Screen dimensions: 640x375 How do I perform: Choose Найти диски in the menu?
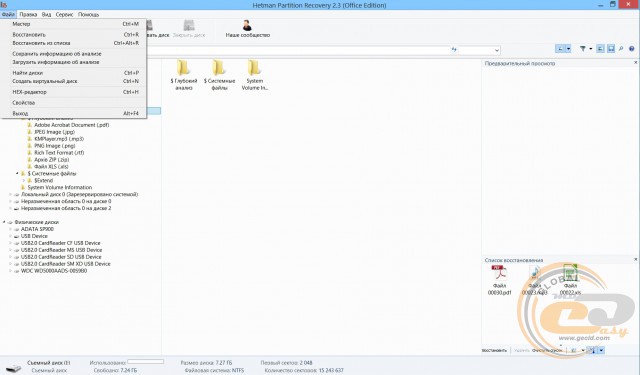pyautogui.click(x=73, y=73)
